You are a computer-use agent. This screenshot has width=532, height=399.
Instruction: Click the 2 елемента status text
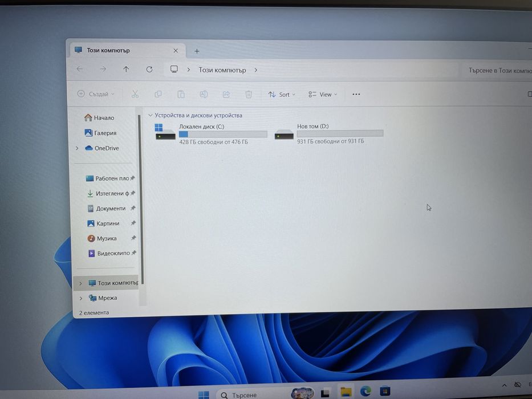(x=94, y=312)
